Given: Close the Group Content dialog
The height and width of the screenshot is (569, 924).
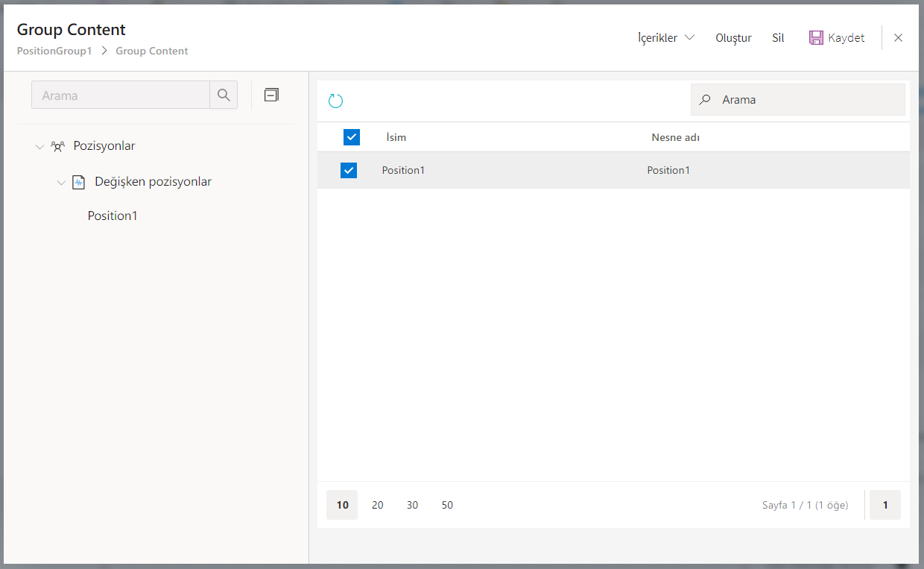Looking at the screenshot, I should point(898,38).
